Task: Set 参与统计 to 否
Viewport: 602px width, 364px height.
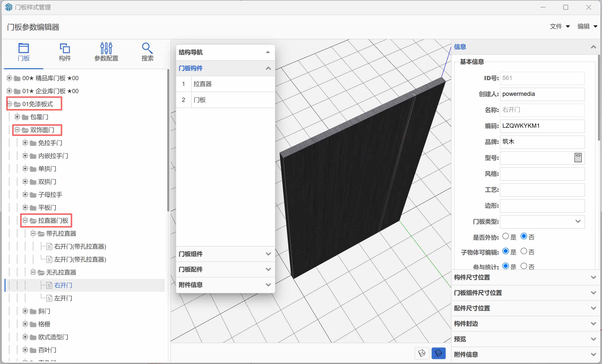Action: [x=524, y=266]
